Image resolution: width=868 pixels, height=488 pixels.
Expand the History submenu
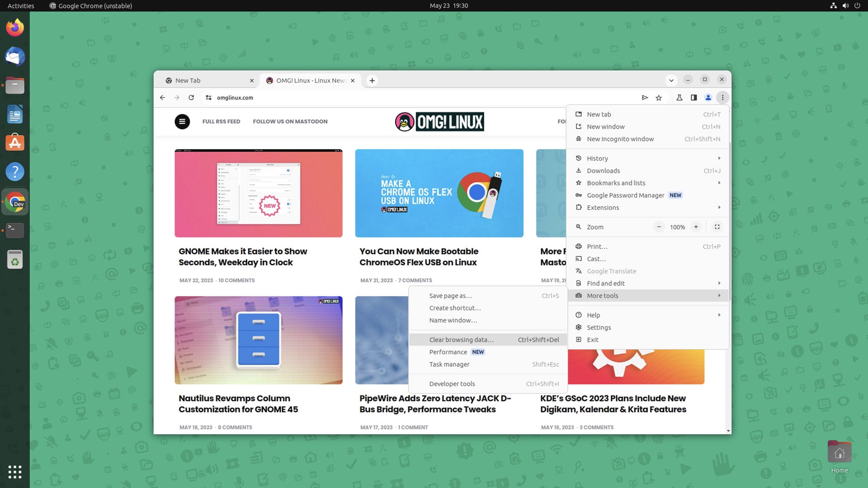point(648,158)
